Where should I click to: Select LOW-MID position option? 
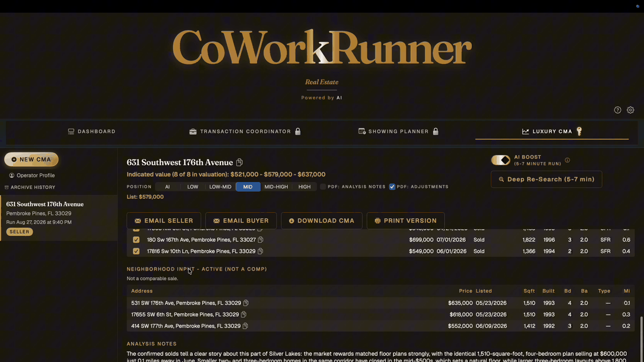[x=220, y=187]
